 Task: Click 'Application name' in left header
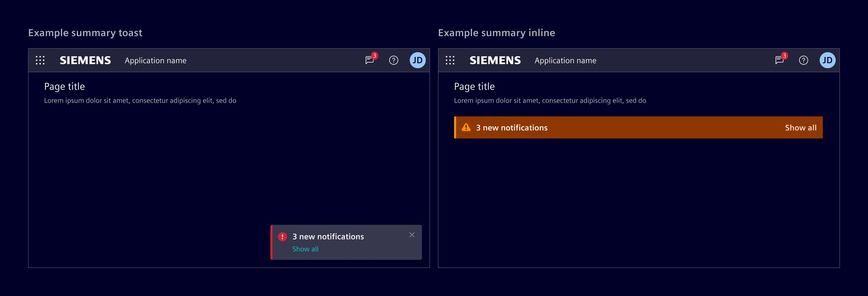155,61
